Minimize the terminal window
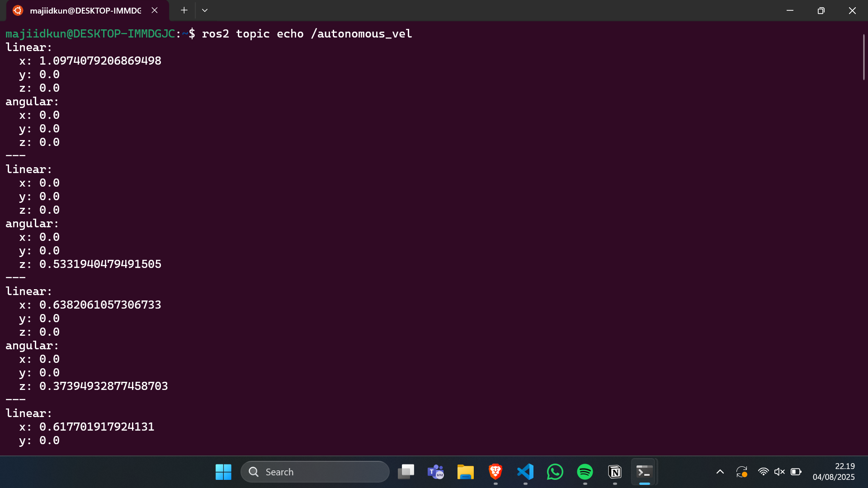This screenshot has width=868, height=488. pyautogui.click(x=790, y=10)
